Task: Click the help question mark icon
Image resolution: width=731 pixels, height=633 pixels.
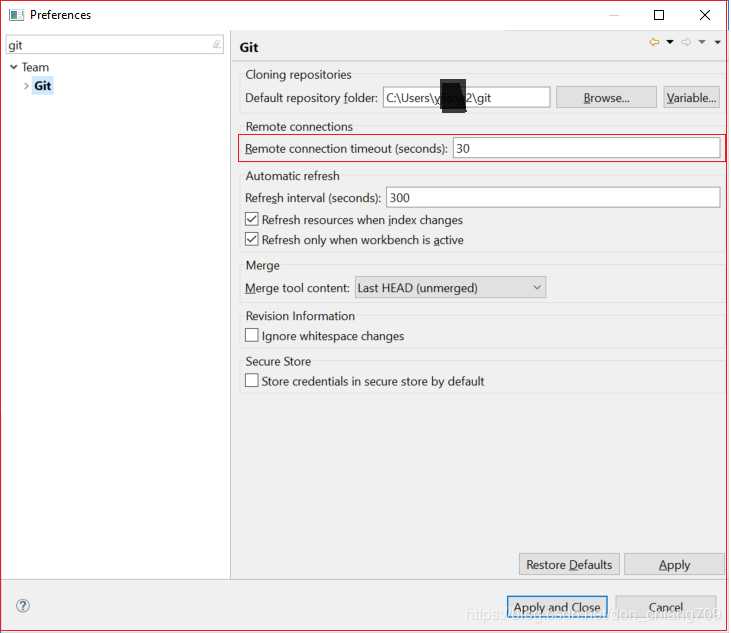Action: [x=23, y=605]
